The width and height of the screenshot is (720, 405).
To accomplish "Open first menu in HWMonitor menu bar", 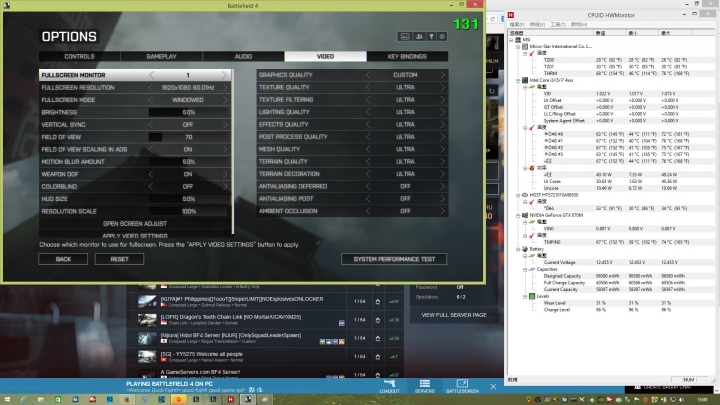I will (x=517, y=24).
